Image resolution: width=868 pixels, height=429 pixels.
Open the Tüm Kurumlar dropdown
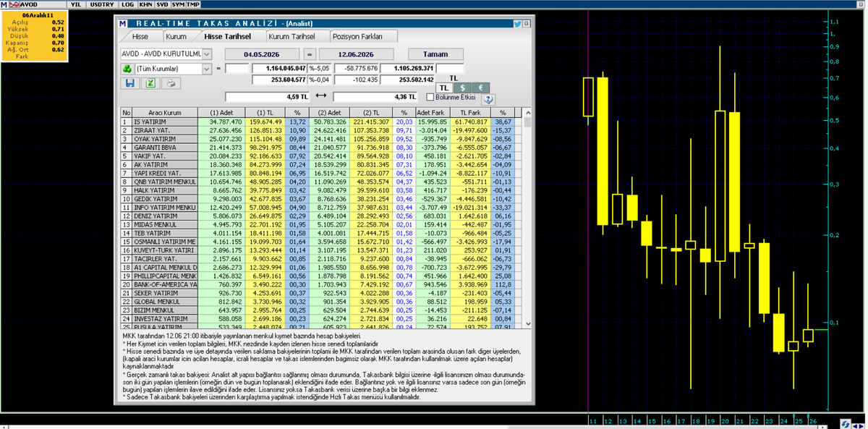207,69
